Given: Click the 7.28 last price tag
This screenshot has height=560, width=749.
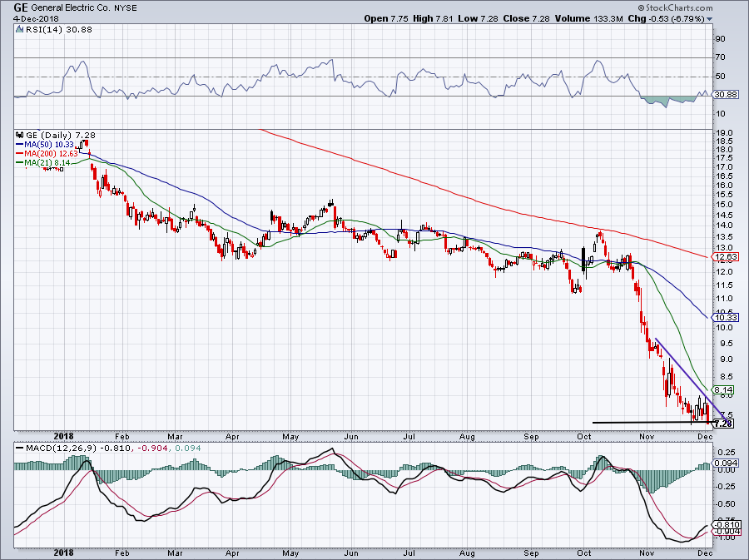Looking at the screenshot, I should click(722, 424).
